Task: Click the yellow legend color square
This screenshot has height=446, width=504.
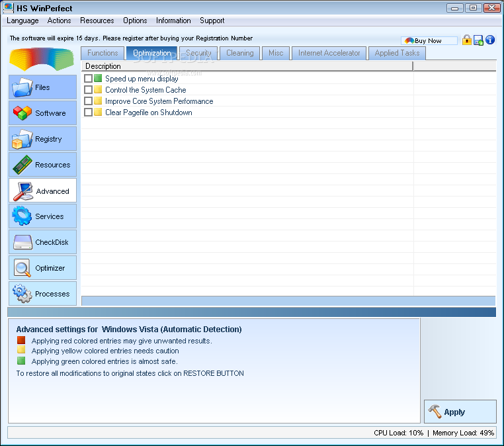Action: point(21,350)
